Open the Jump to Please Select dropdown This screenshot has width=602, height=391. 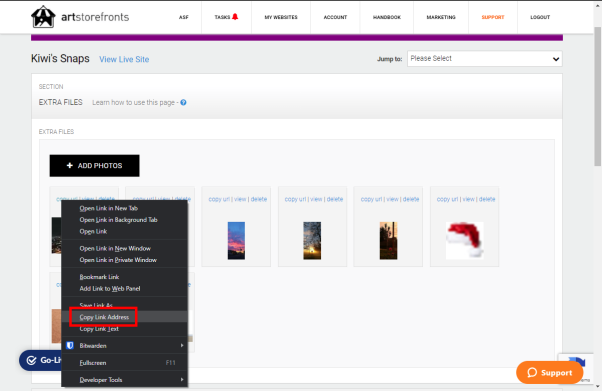pyautogui.click(x=485, y=59)
